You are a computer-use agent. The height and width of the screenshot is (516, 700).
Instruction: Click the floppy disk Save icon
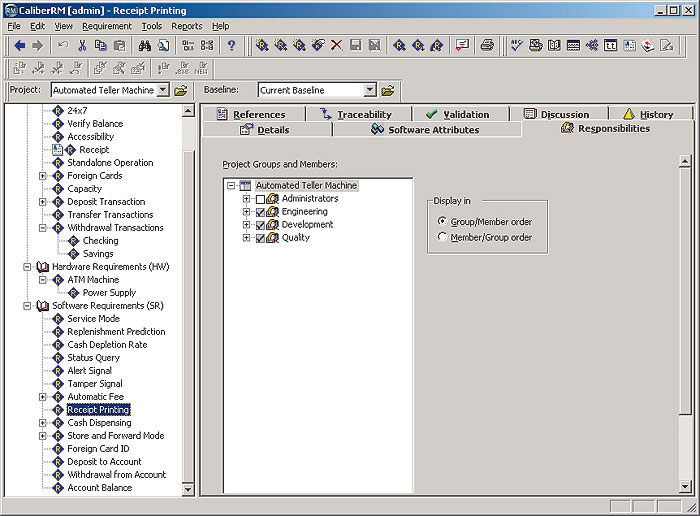point(355,45)
